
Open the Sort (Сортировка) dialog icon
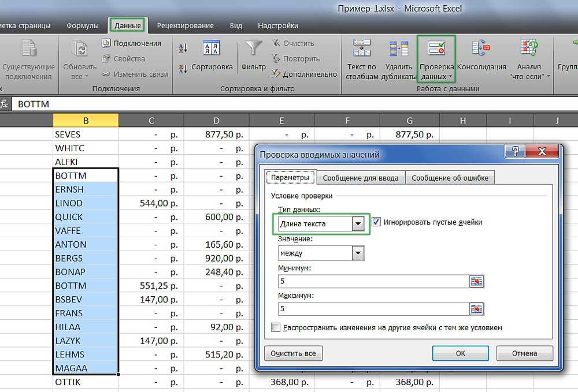(212, 50)
